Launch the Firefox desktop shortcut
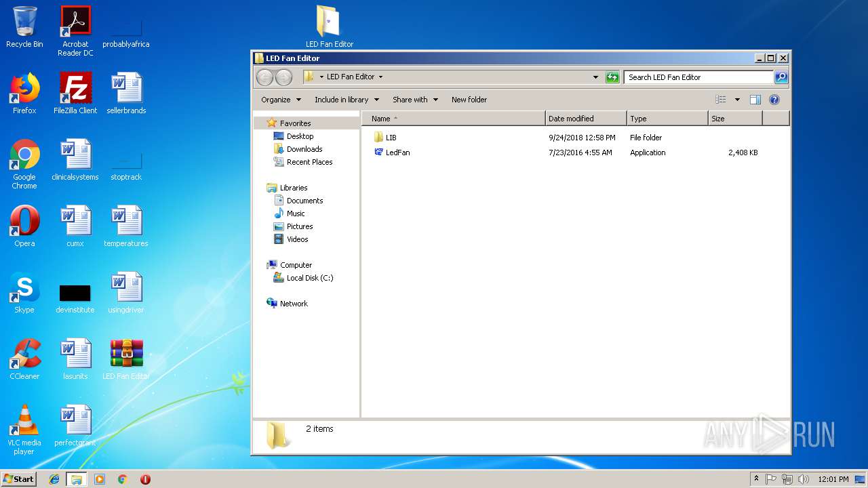The image size is (868, 488). (x=24, y=94)
